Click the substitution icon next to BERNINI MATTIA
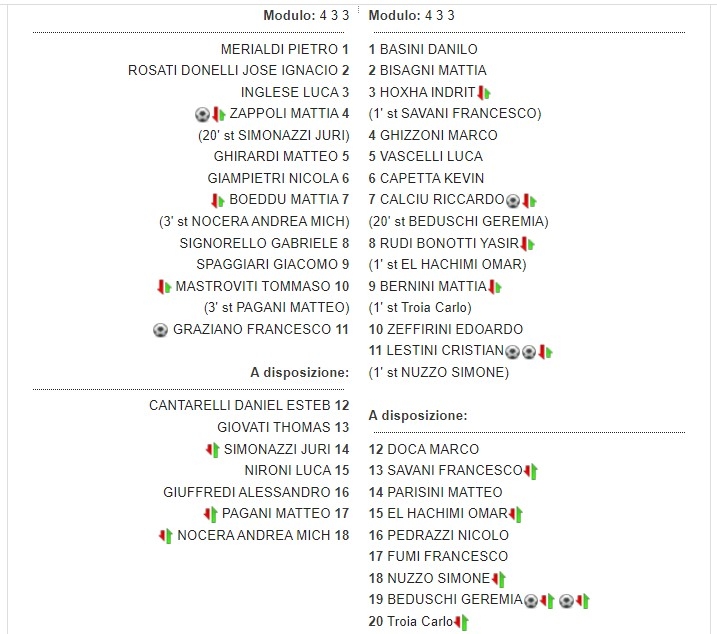The height and width of the screenshot is (634, 717). tap(494, 286)
